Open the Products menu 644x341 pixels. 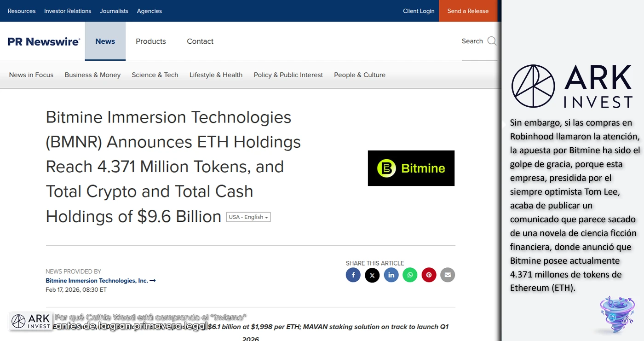(150, 41)
